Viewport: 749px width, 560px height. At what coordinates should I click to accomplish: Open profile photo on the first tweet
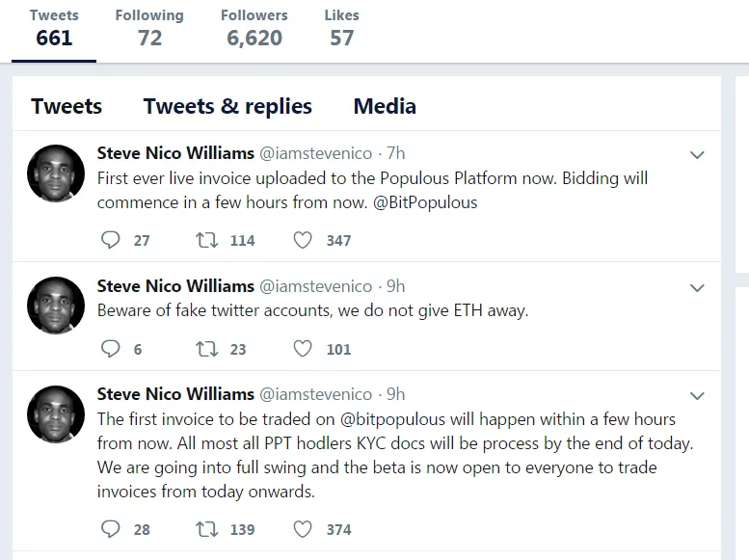click(56, 173)
